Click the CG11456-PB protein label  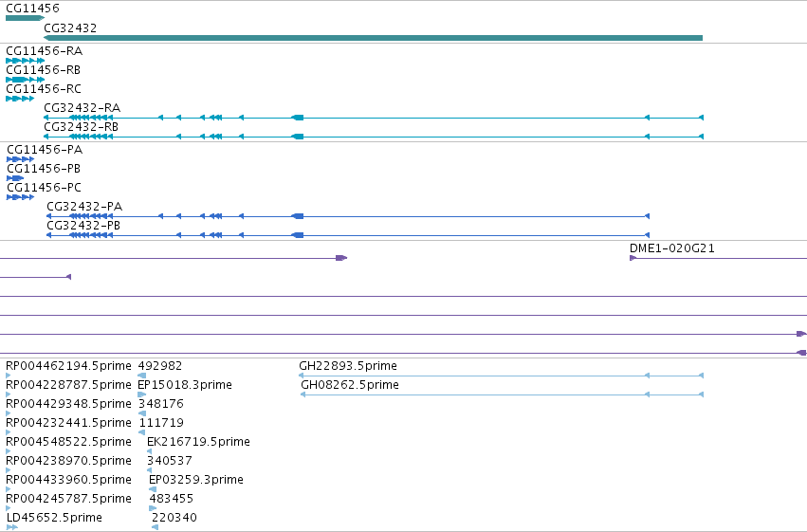pos(44,169)
